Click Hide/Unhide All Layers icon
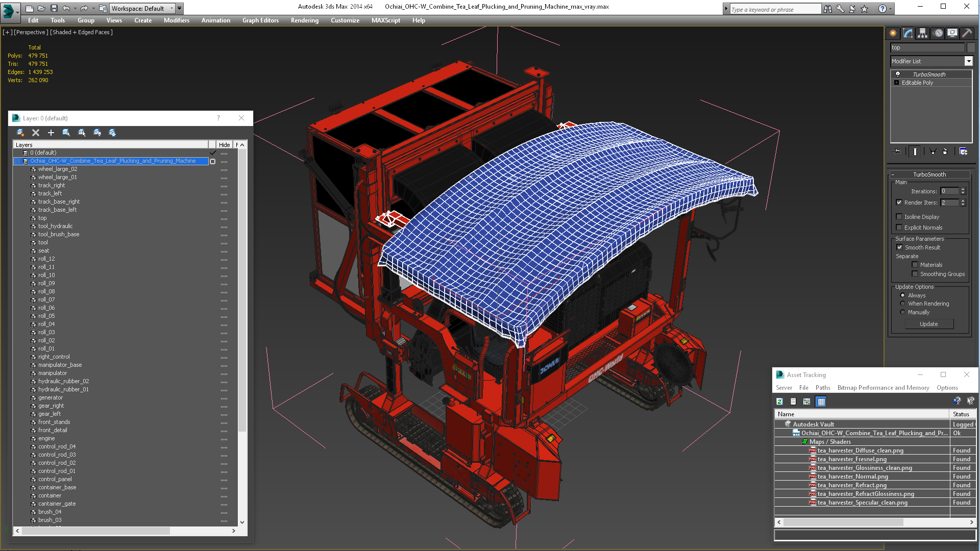The width and height of the screenshot is (980, 551). tap(97, 133)
